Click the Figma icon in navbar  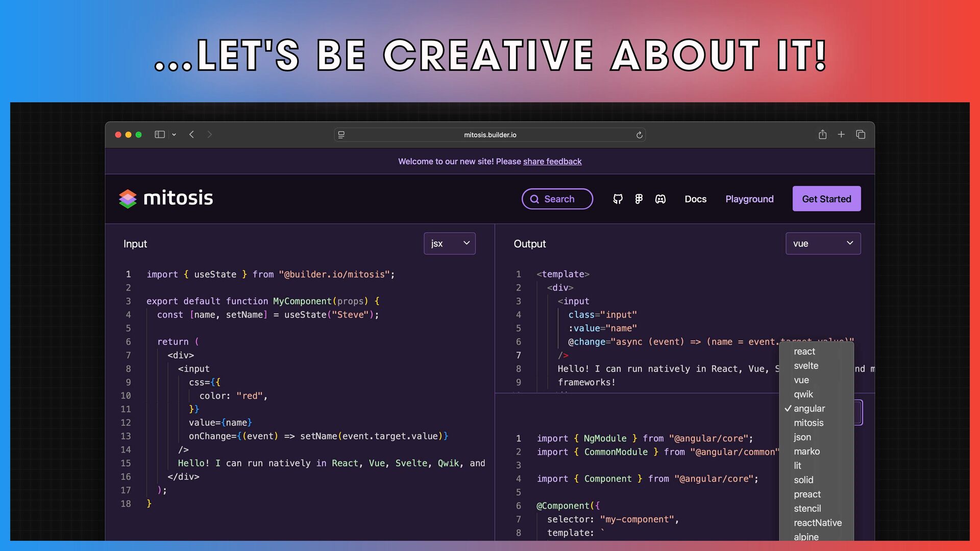pyautogui.click(x=639, y=199)
